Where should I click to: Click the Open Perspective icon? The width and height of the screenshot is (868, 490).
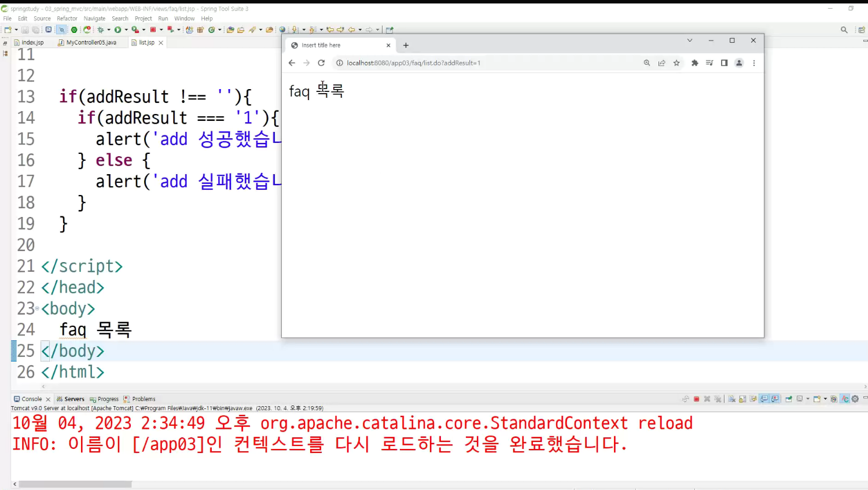862,30
